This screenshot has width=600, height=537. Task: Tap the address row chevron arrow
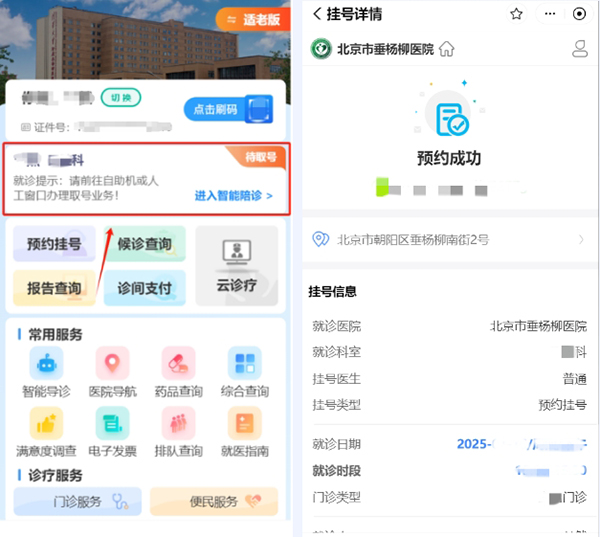pos(581,240)
